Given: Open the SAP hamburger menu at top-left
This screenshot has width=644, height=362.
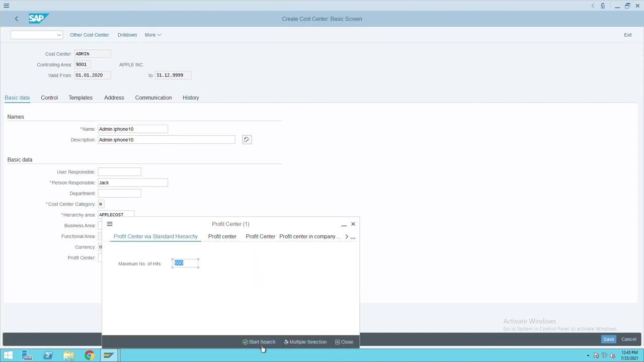Looking at the screenshot, I should coord(7,6).
